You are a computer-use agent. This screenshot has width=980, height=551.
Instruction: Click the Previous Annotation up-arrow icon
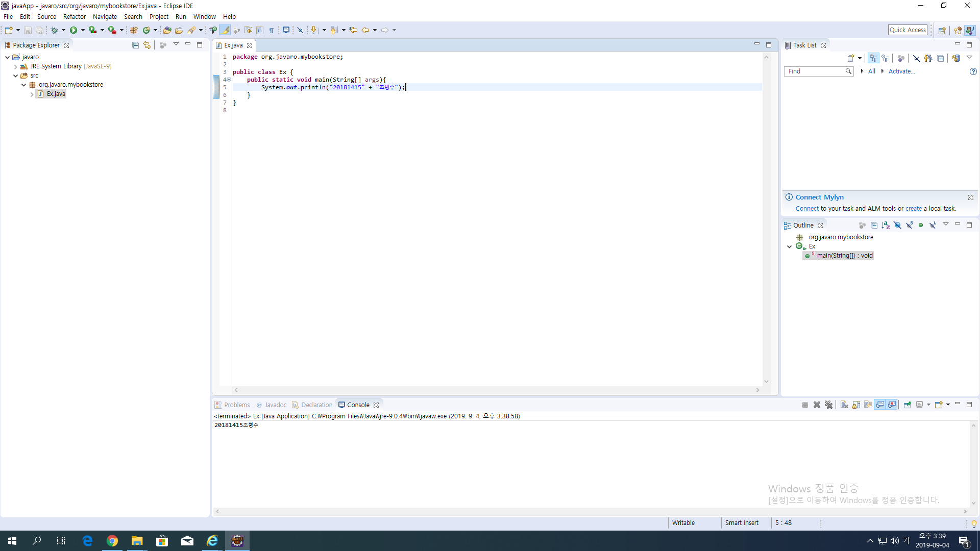(333, 30)
